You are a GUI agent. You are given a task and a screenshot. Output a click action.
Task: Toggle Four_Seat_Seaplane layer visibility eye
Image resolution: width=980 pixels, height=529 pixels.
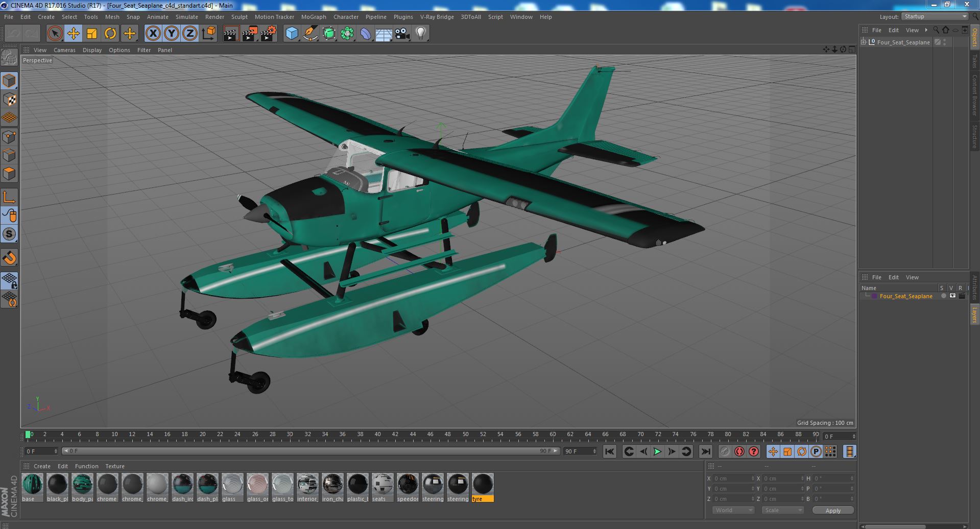(x=952, y=296)
